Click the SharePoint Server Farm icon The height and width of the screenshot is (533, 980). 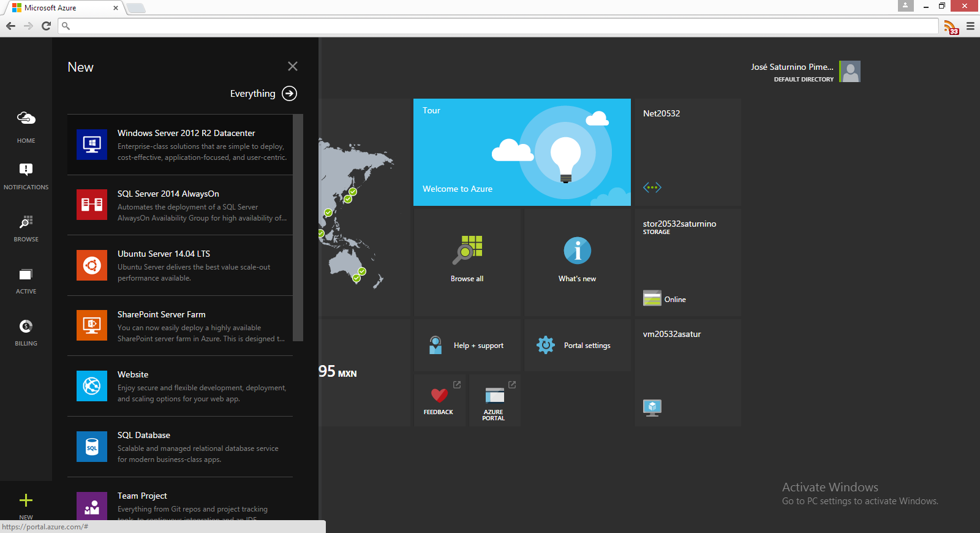pyautogui.click(x=92, y=325)
